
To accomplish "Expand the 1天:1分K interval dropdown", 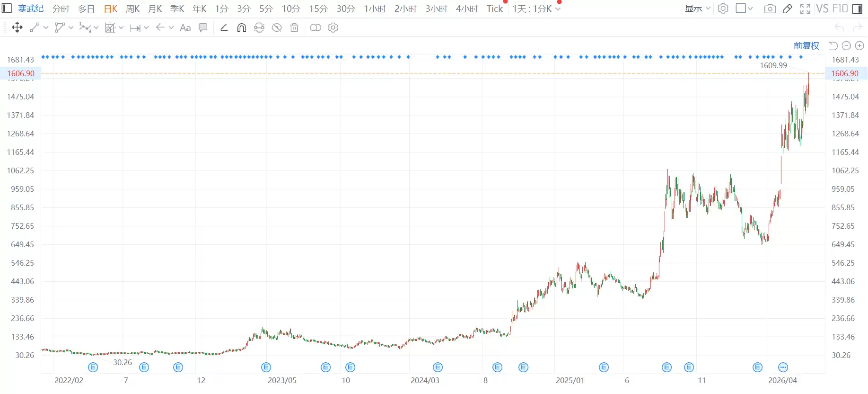I will [x=537, y=9].
